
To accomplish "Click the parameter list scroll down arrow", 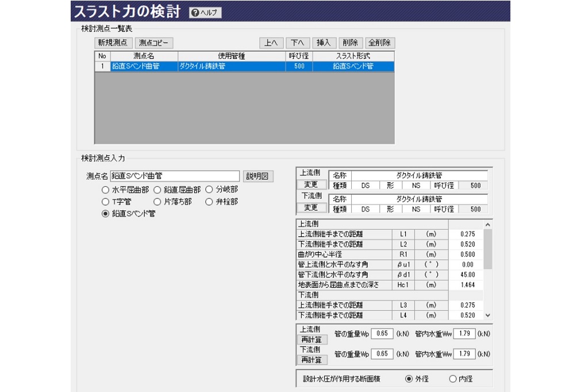I will 487,315.
